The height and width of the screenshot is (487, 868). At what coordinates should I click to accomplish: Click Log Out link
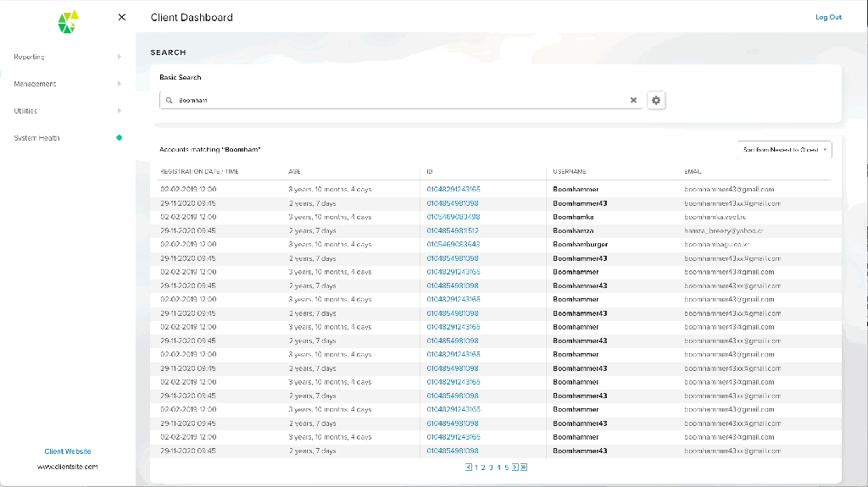pyautogui.click(x=828, y=17)
